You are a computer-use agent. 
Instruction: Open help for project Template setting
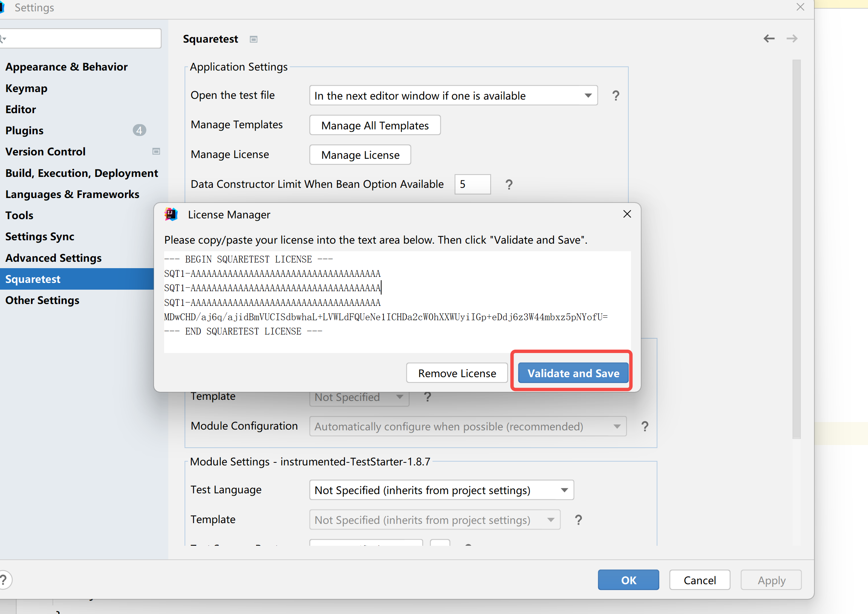tap(427, 397)
